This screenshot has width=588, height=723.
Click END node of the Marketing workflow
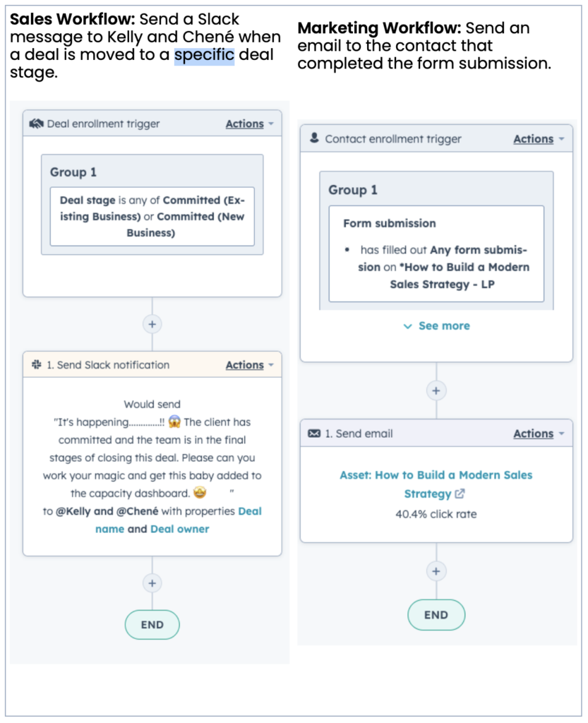[x=436, y=614]
